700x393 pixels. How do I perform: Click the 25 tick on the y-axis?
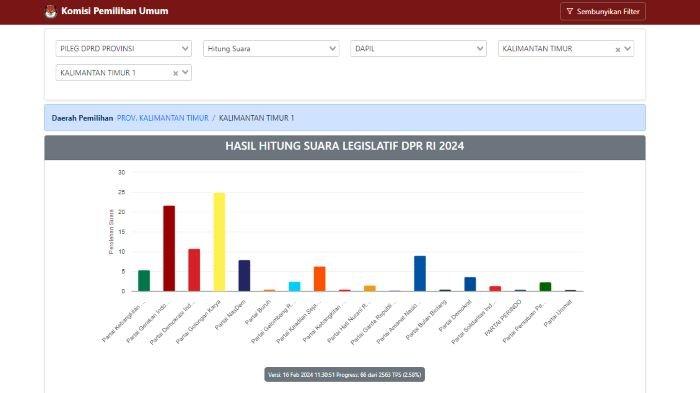(121, 192)
